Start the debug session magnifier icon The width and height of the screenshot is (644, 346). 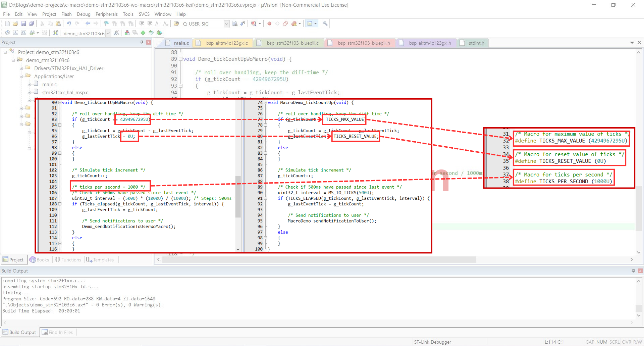pyautogui.click(x=254, y=23)
